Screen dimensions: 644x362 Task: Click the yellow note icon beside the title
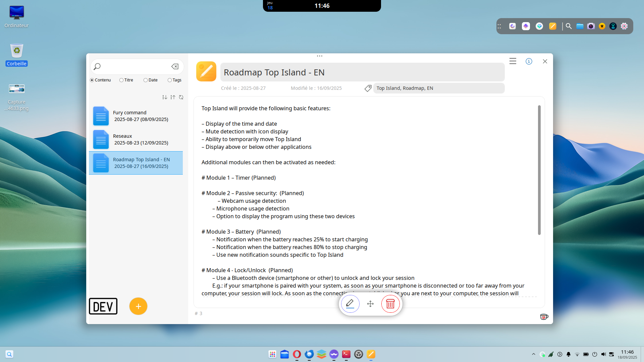[x=206, y=71]
